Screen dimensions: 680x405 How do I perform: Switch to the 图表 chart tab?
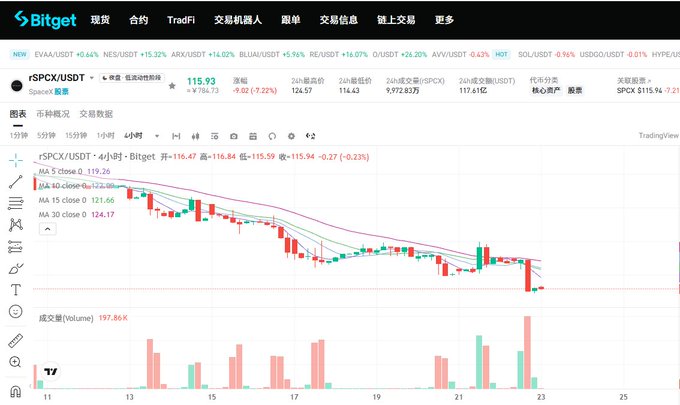click(x=18, y=114)
